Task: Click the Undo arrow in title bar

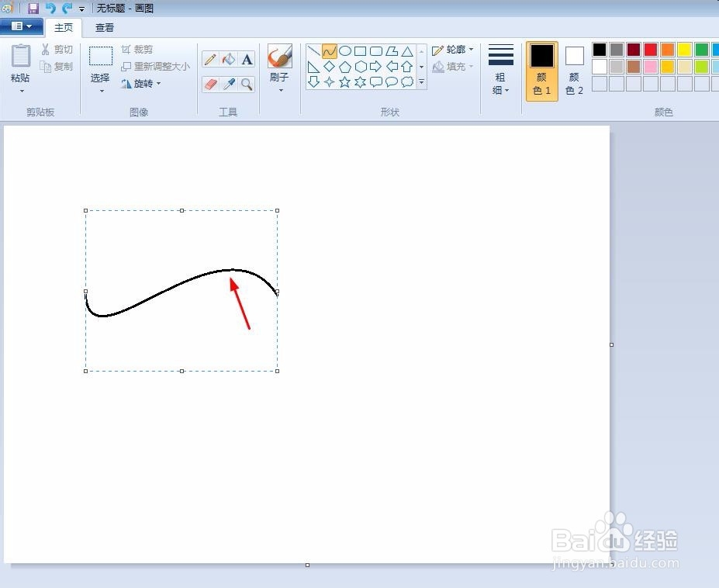Action: click(x=50, y=8)
